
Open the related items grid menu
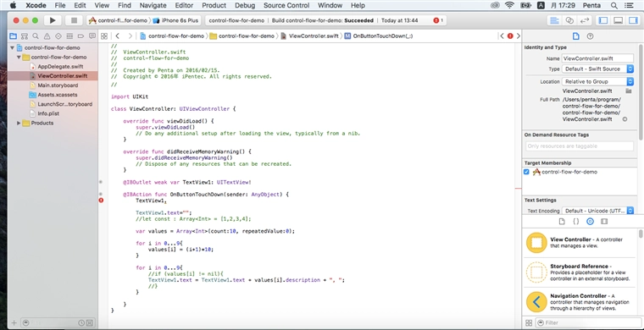(x=104, y=36)
